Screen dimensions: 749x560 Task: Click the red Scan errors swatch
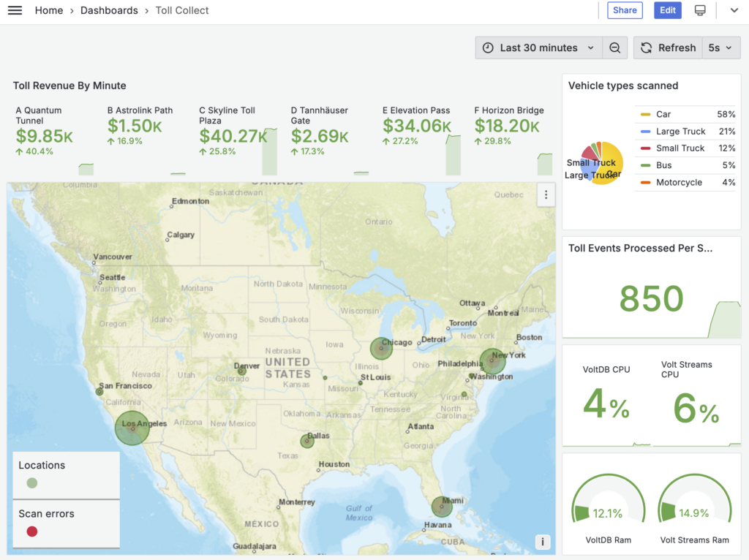tap(32, 531)
